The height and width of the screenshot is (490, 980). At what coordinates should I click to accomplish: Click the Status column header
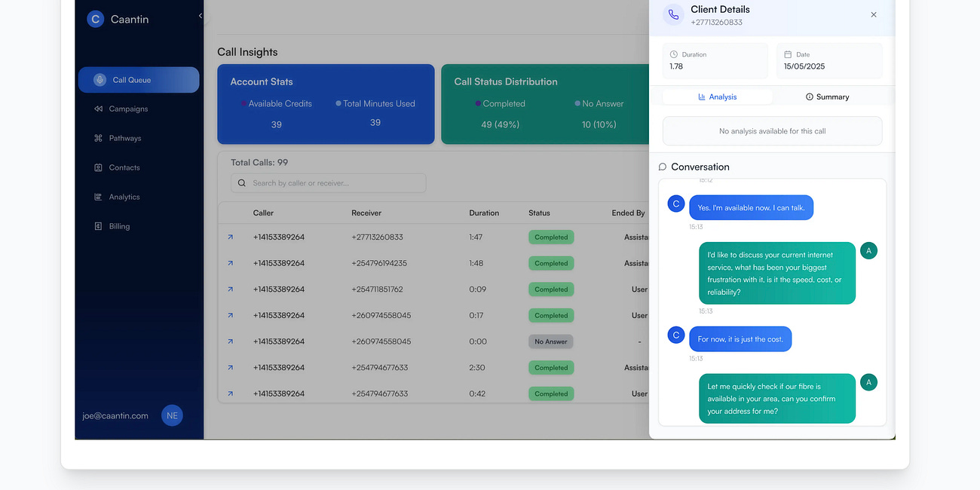coord(539,213)
